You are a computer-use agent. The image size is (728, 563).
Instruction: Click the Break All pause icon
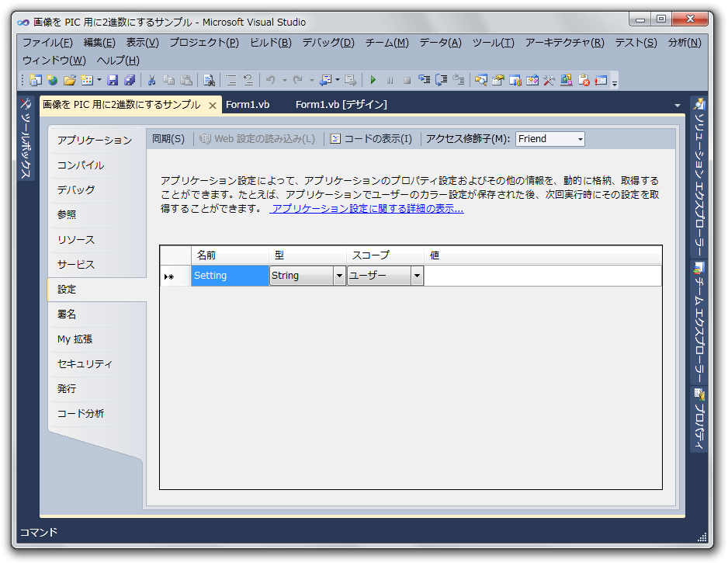pyautogui.click(x=390, y=80)
